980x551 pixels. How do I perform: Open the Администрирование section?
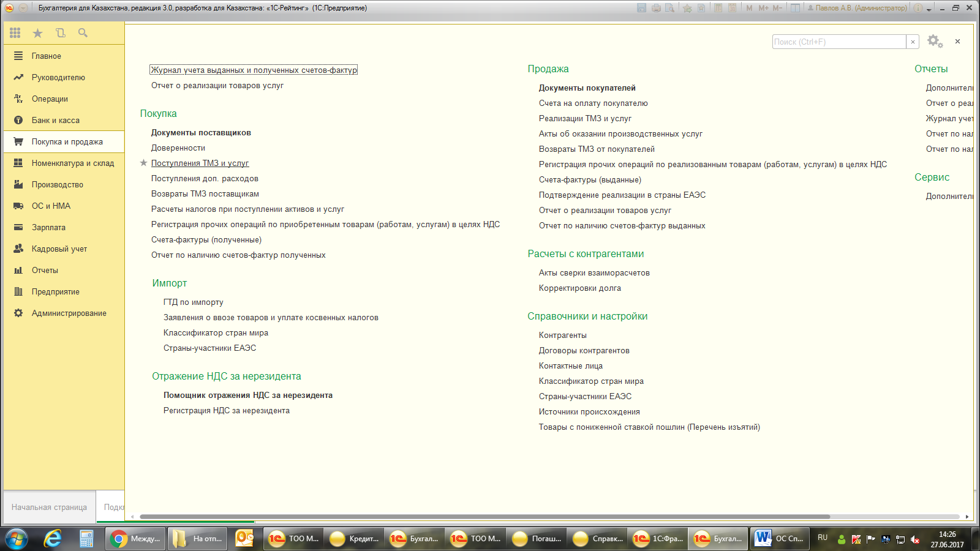[x=64, y=313]
